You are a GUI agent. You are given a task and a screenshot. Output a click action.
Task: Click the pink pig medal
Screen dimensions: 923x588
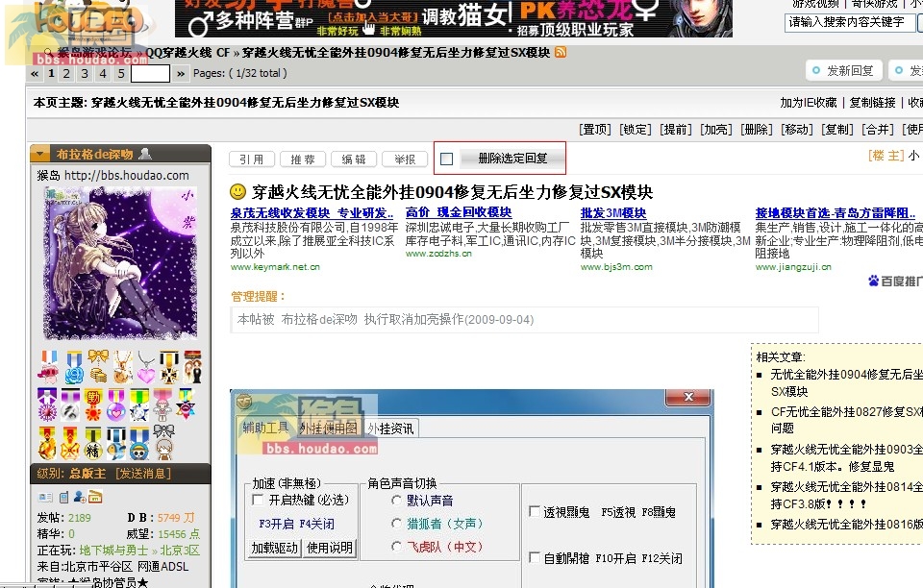48,367
